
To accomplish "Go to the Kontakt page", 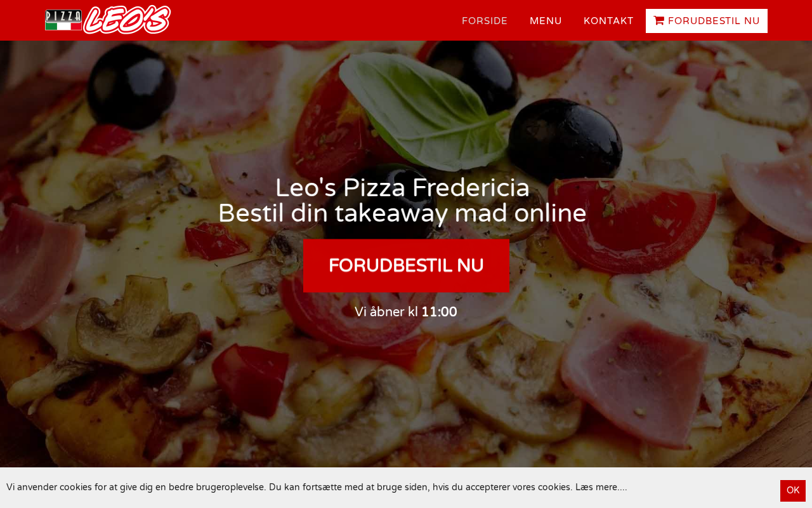I will coord(608,21).
